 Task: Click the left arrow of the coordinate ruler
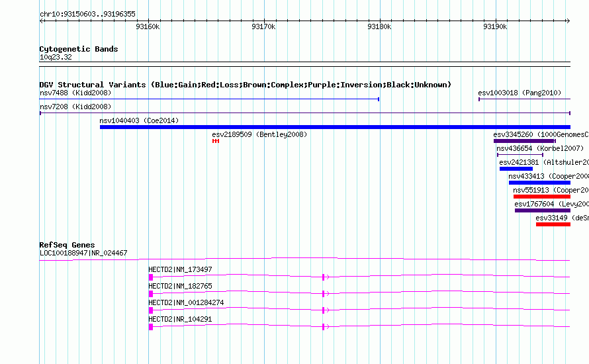pyautogui.click(x=41, y=21)
